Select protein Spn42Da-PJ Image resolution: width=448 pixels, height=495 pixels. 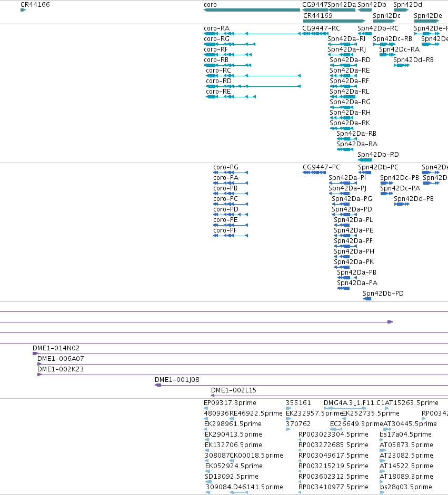347,188
